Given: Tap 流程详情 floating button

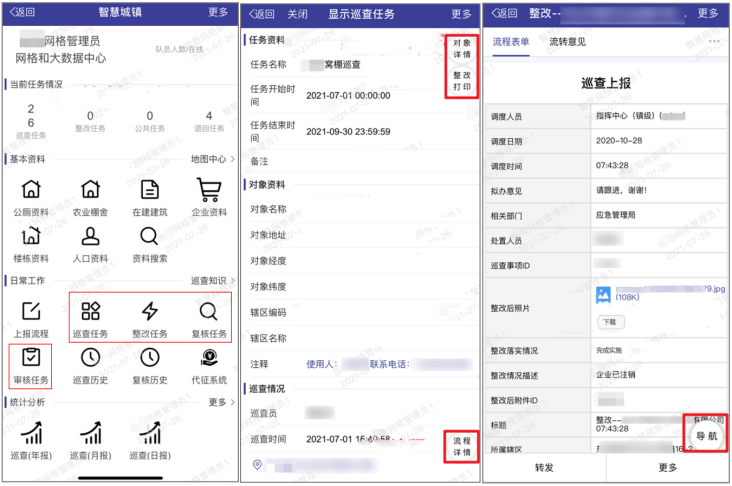Looking at the screenshot, I should coord(462,446).
